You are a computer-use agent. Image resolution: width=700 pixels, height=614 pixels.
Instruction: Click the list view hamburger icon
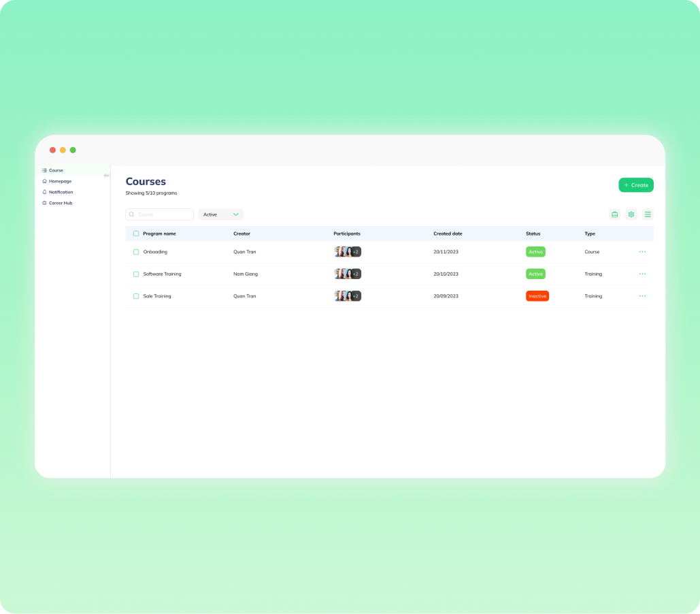point(648,214)
